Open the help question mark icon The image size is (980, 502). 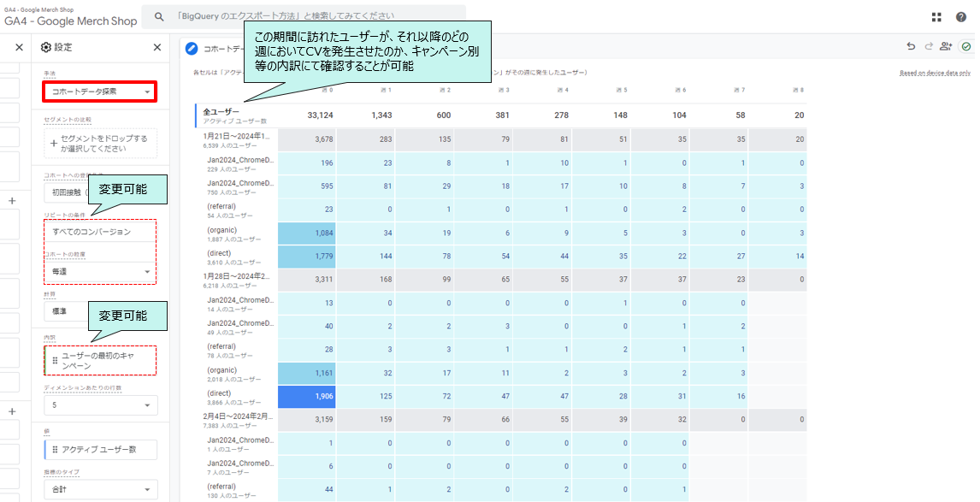[960, 17]
